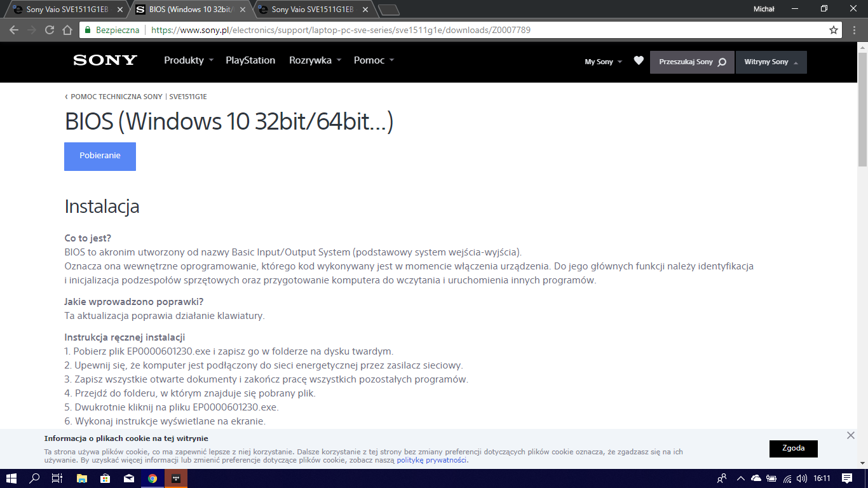868x488 pixels.
Task: Open favorites heart icon in Sony header
Action: tap(639, 61)
